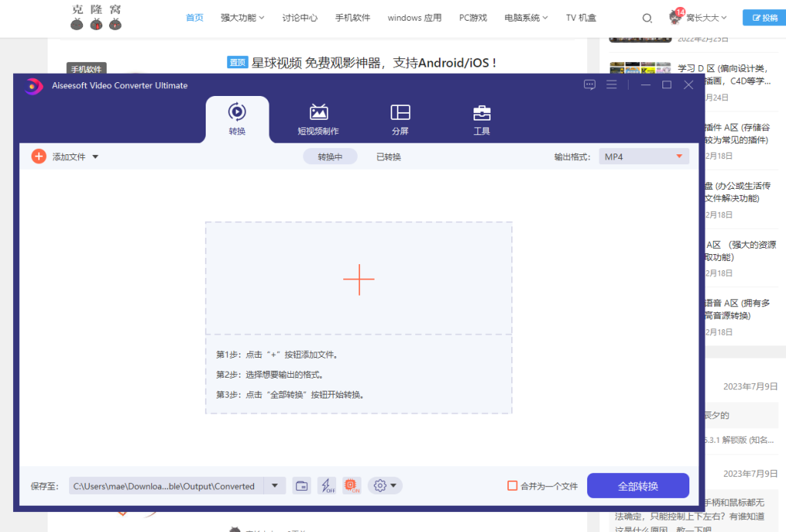Minimize the Aiseesoft window
Viewport: 786px width, 532px height.
(x=646, y=84)
